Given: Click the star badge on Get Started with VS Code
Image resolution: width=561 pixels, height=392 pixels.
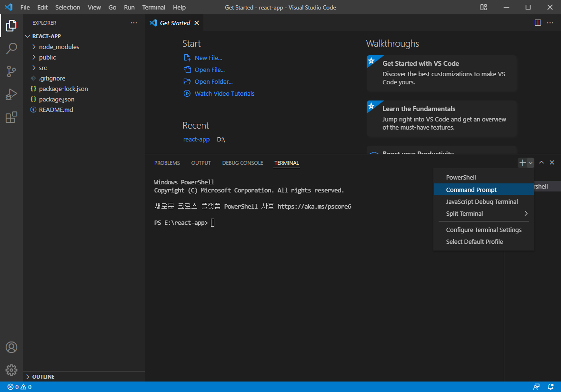Looking at the screenshot, I should (372, 60).
